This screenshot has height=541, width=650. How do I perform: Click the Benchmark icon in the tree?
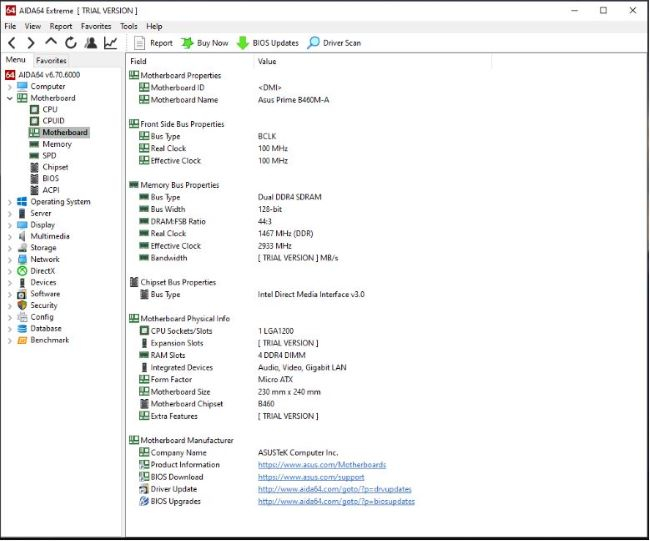tap(22, 340)
